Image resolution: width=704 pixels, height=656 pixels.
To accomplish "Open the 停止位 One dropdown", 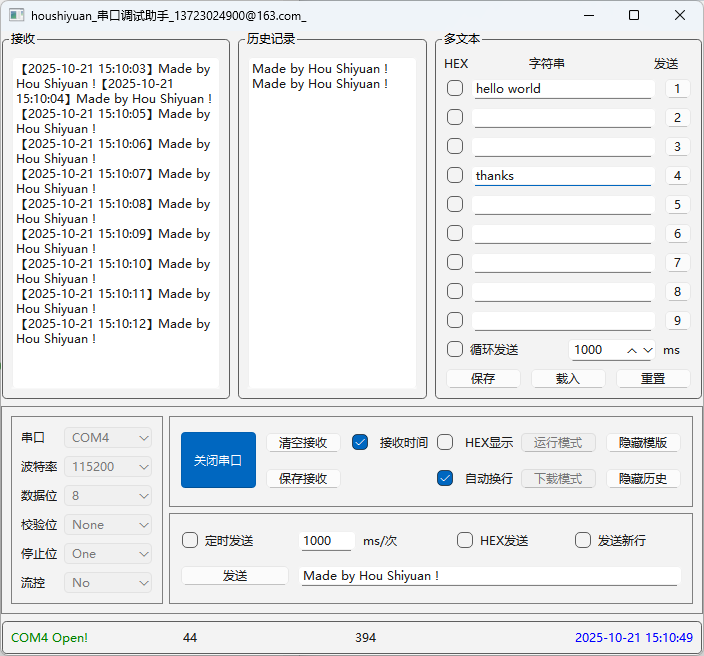I will [108, 554].
